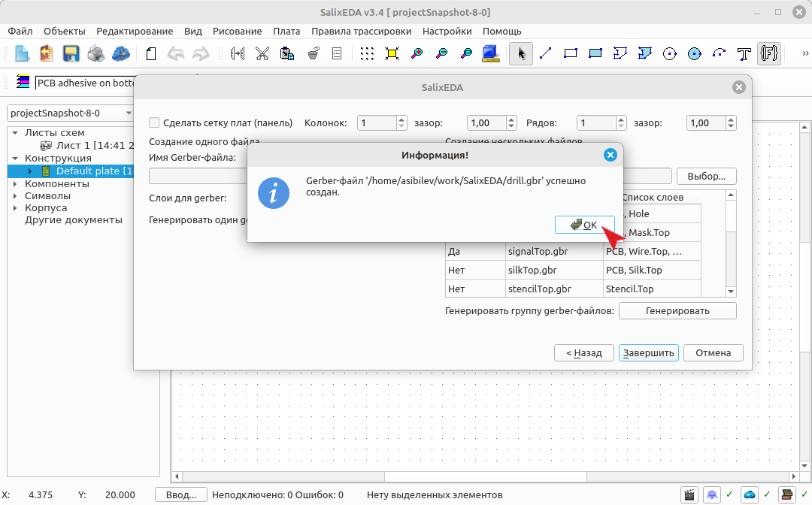Image resolution: width=812 pixels, height=505 pixels.
Task: Click the new project file icon
Action: [22, 53]
